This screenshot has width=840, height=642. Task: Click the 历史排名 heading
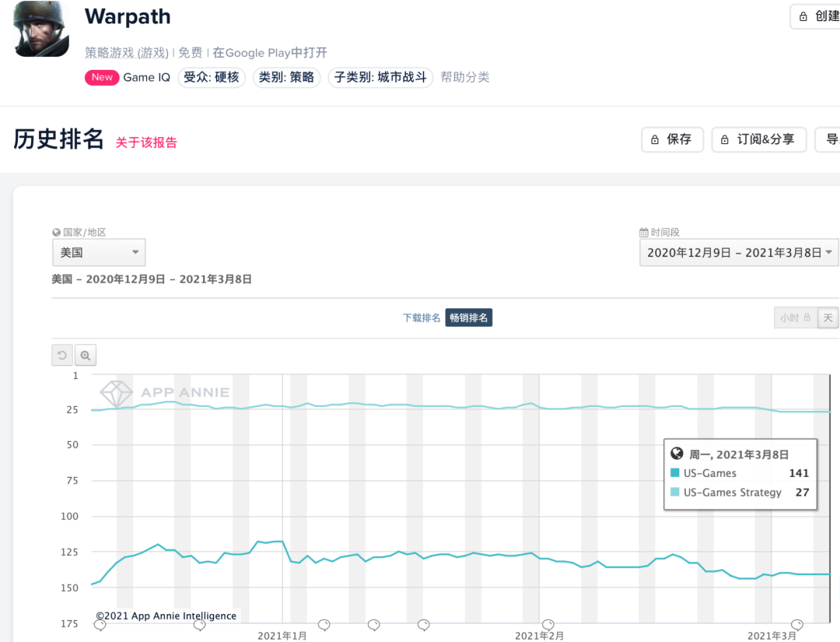click(x=58, y=139)
